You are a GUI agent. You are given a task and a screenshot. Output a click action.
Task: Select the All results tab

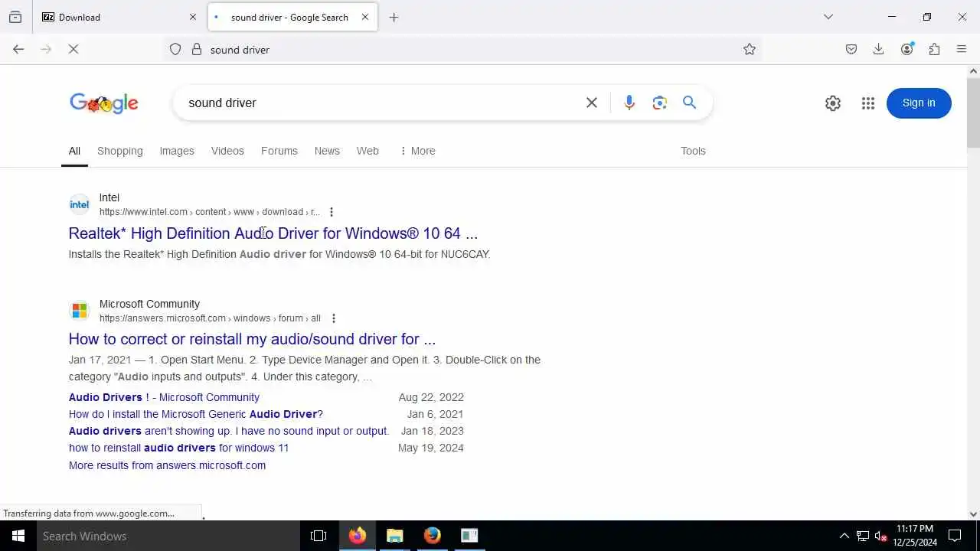(x=74, y=151)
